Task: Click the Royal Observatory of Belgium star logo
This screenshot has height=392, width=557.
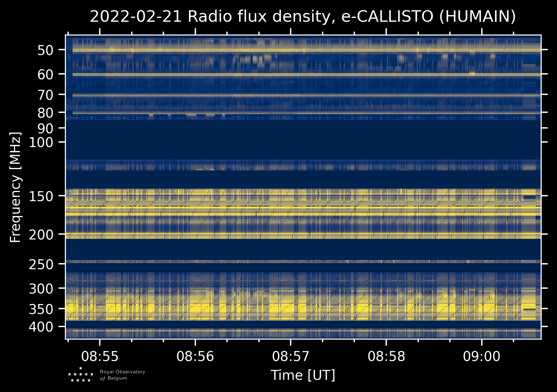Action: coord(81,375)
